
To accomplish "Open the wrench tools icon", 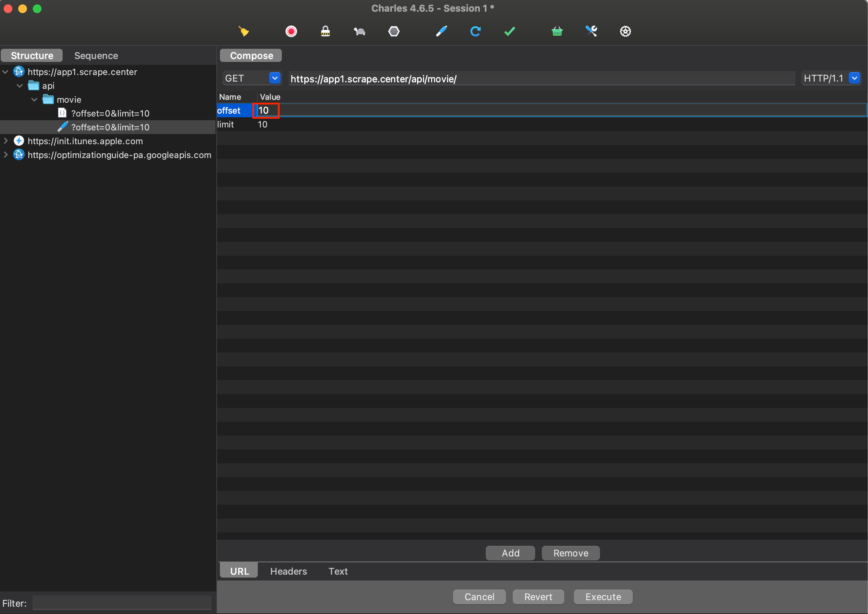I will click(591, 31).
